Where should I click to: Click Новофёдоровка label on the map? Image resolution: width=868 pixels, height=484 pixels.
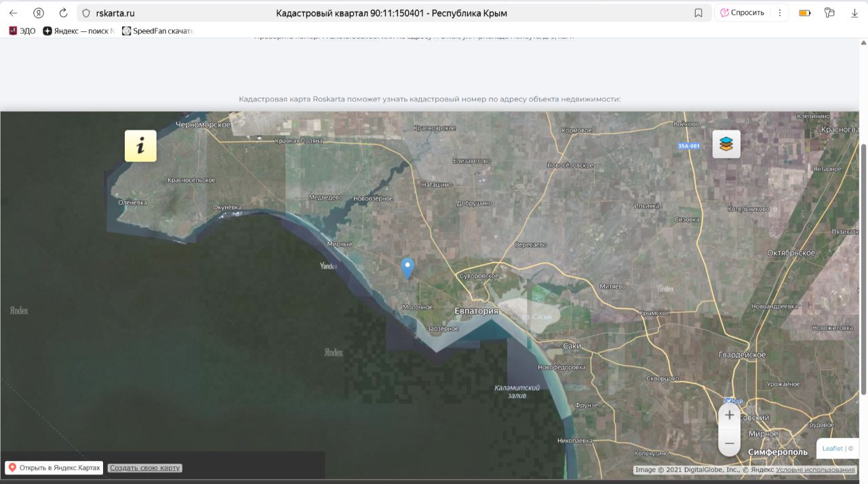point(561,367)
